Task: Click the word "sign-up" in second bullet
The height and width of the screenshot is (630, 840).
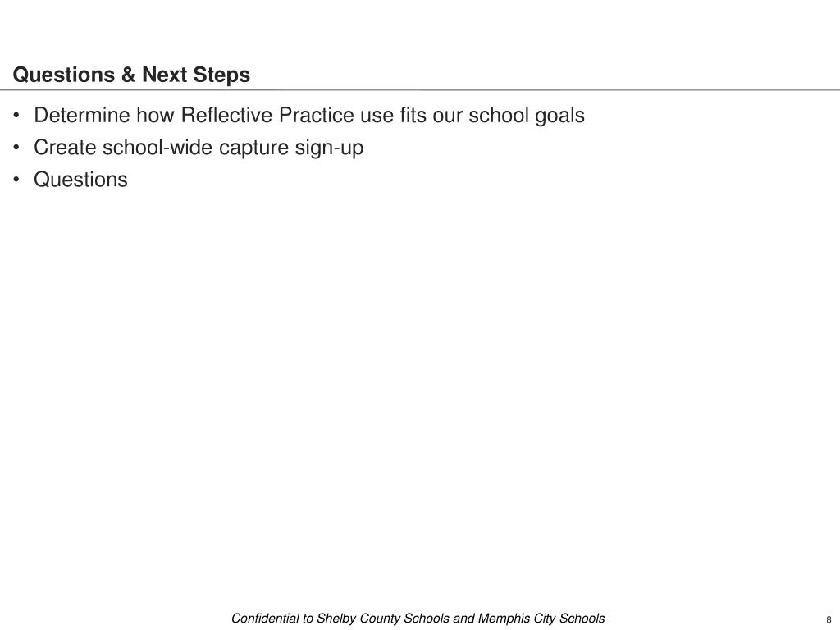Action: coord(329,149)
